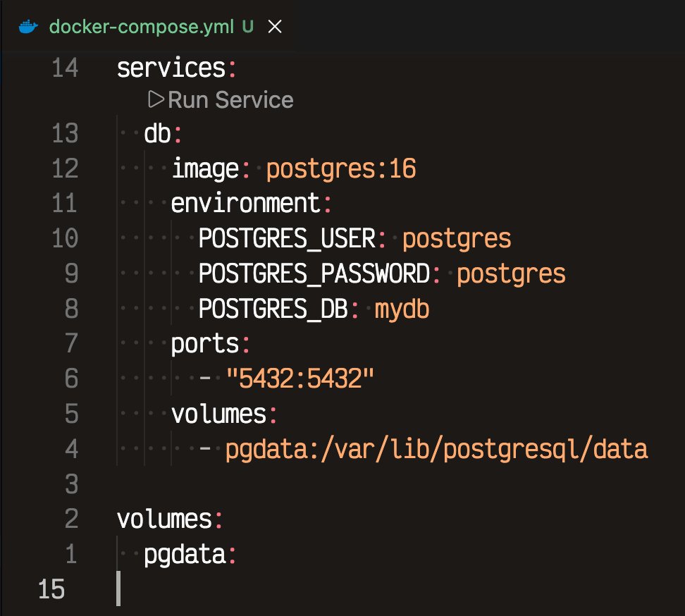Click the "5432:5432" port mapping
685x616 pixels.
pos(300,378)
